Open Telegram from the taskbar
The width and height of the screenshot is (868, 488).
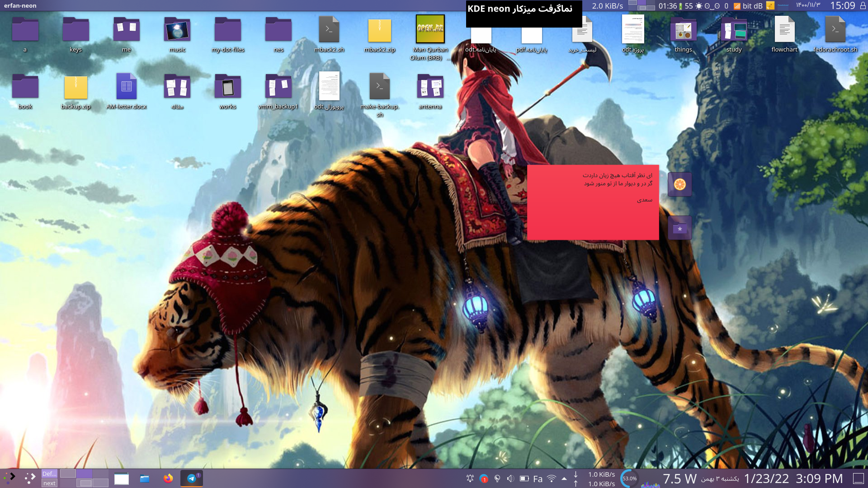[192, 479]
